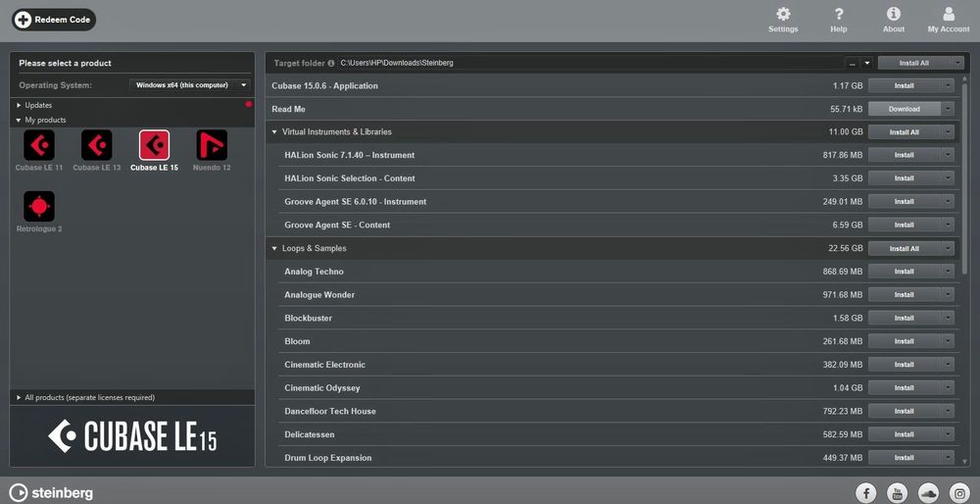Install Cinematic Electronic pack
This screenshot has height=504, width=980.
(905, 365)
